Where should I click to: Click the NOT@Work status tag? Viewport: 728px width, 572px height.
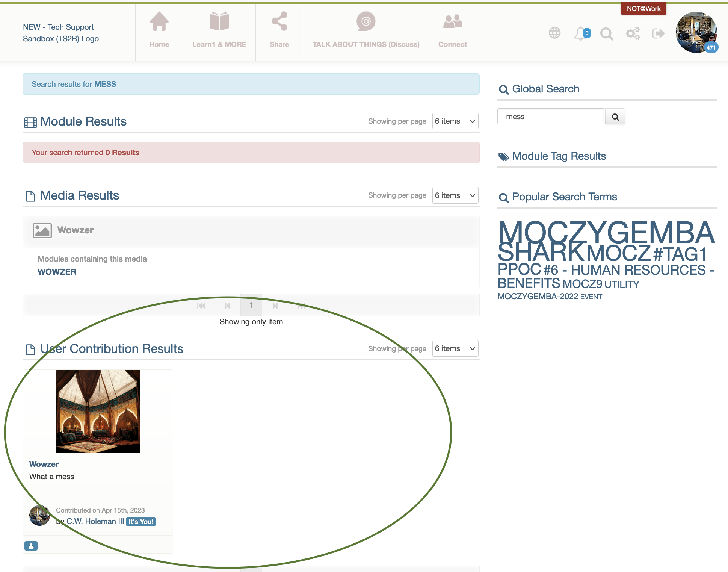click(x=643, y=9)
